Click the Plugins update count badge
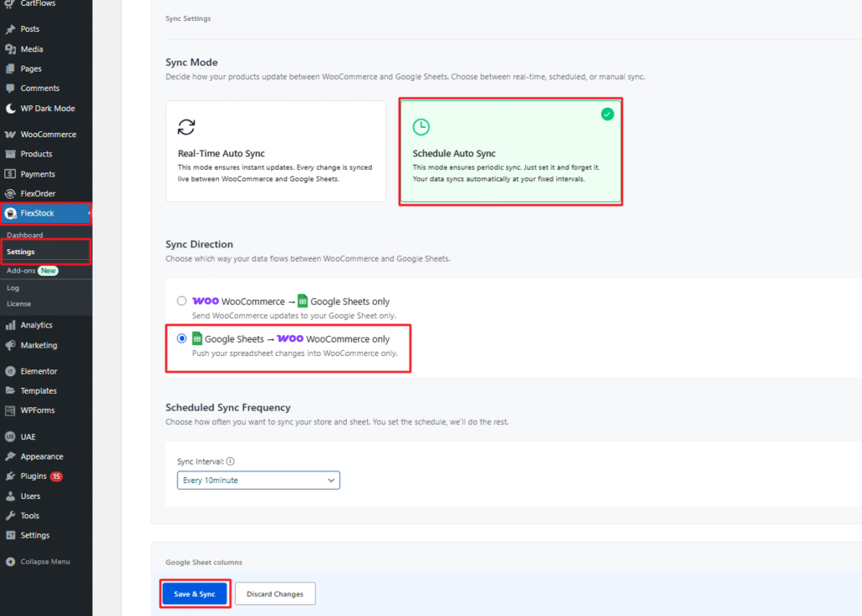Viewport: 862px width, 616px height. [56, 476]
